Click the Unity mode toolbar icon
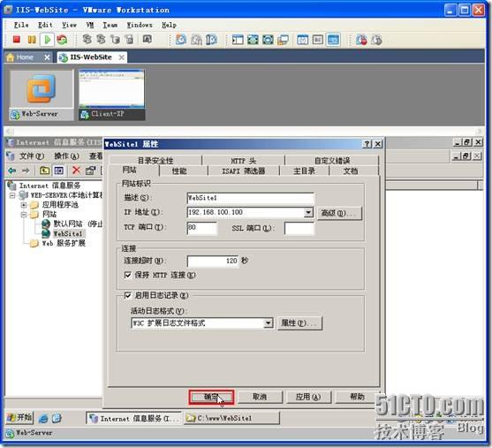The height and width of the screenshot is (448, 492). click(283, 40)
